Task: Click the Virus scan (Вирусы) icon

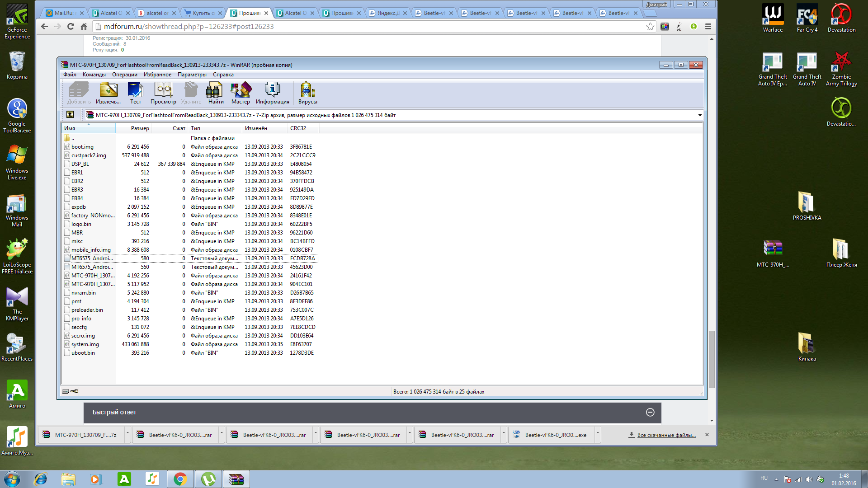Action: [x=307, y=93]
